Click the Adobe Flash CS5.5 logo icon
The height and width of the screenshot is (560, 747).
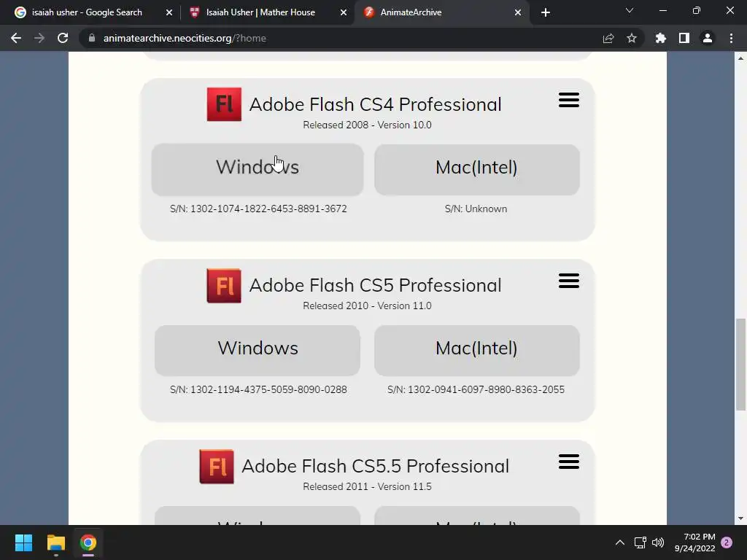216,466
